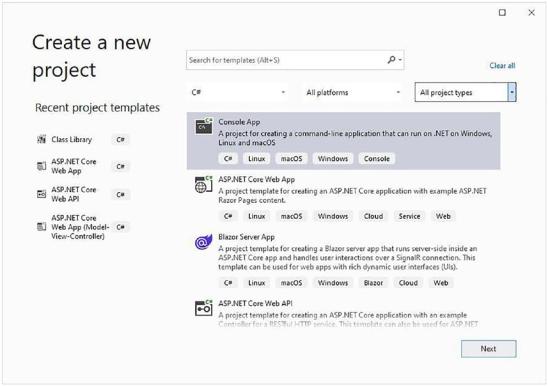This screenshot has width=548, height=386.
Task: Click the macOS tag under Console App
Action: pyautogui.click(x=291, y=159)
